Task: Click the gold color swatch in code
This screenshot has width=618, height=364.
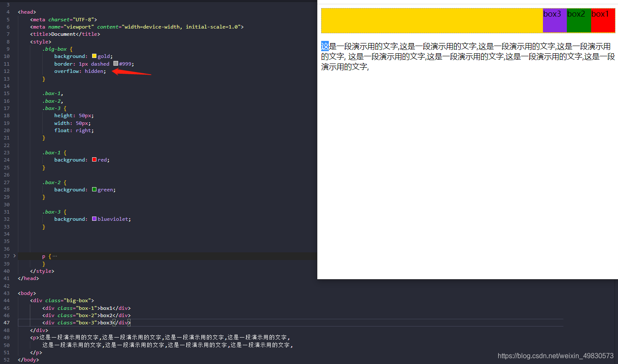Action: (x=94, y=56)
